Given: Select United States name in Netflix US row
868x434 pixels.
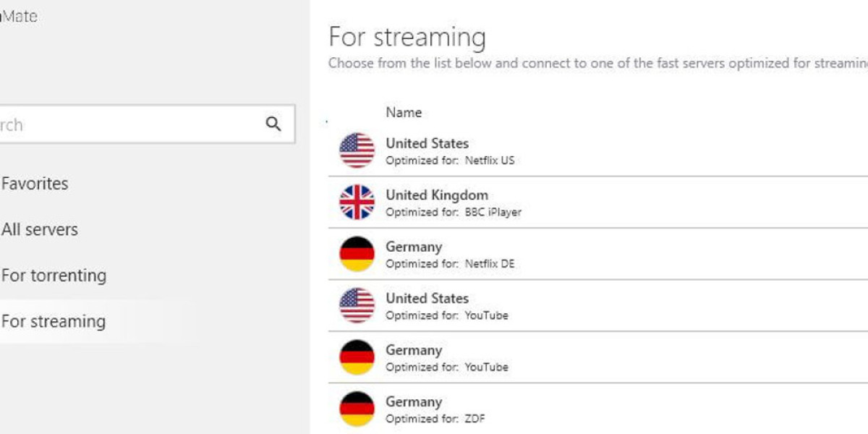Looking at the screenshot, I should point(427,143).
